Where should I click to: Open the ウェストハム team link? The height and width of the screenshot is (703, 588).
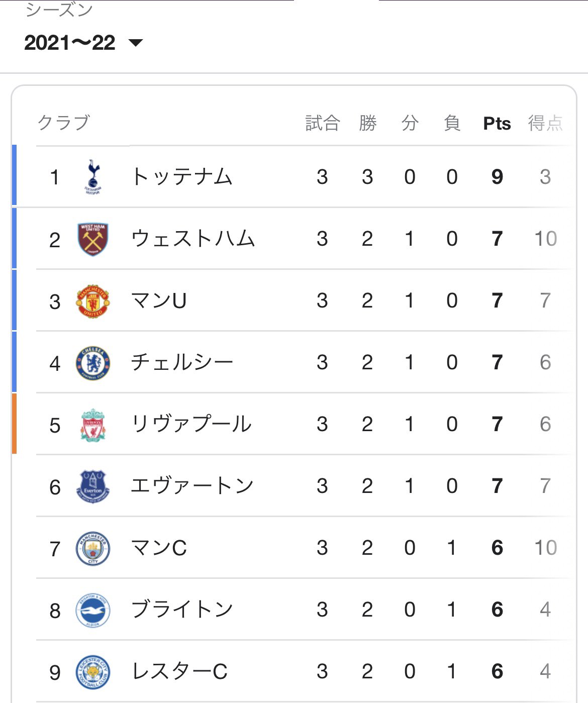193,239
